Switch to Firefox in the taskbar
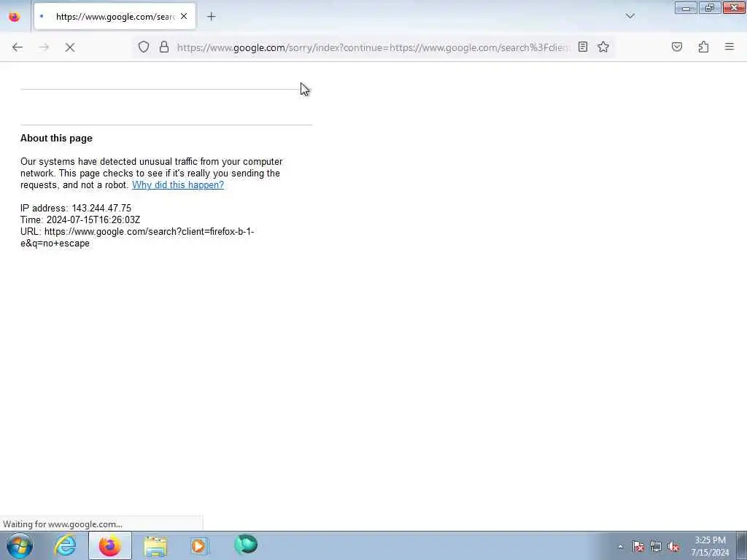The width and height of the screenshot is (747, 560). 110,545
